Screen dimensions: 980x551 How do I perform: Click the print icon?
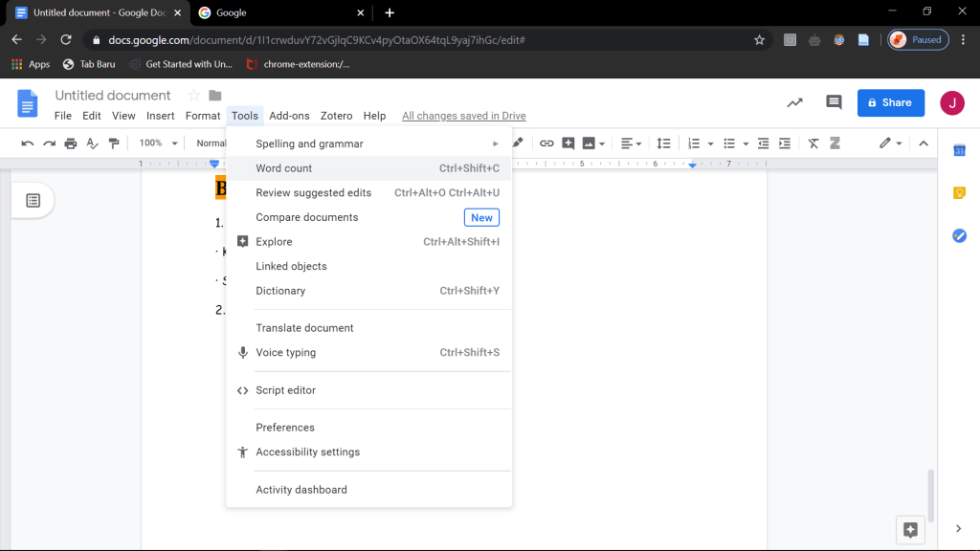[71, 143]
